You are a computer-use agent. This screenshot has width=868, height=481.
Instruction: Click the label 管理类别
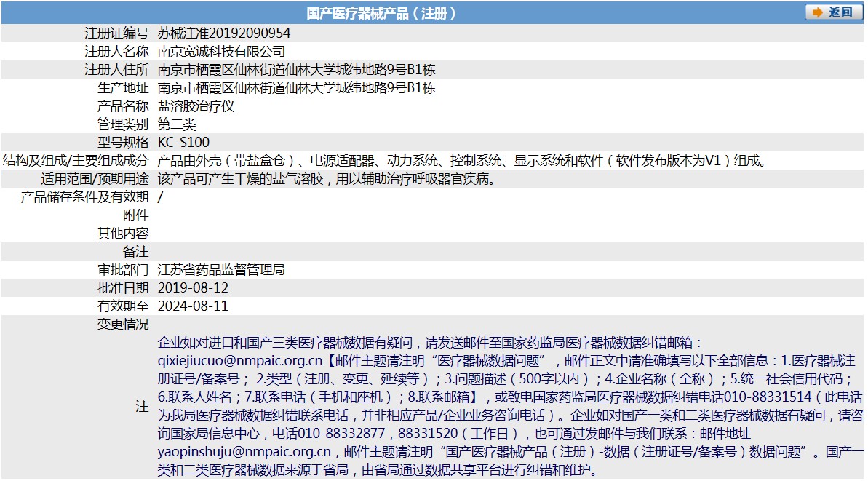coord(123,124)
